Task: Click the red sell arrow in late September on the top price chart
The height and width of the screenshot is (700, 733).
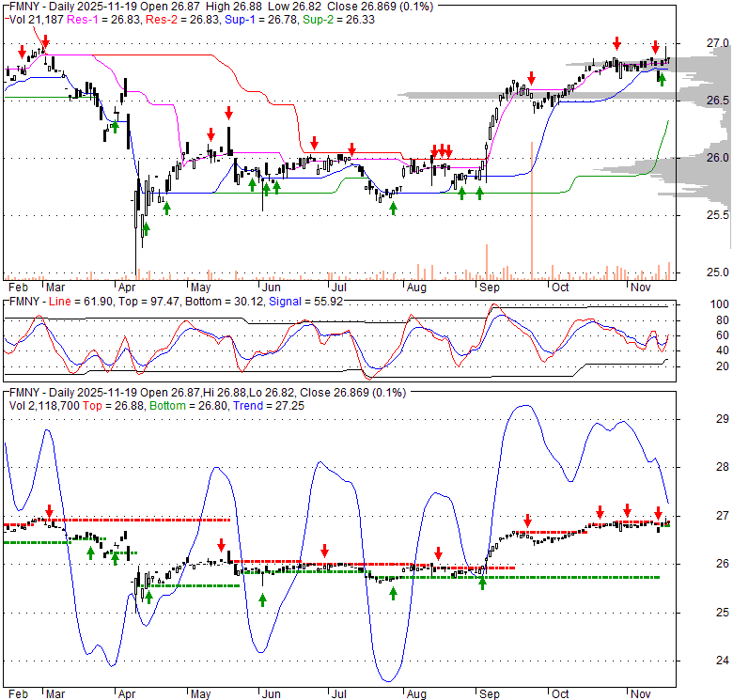Action: [531, 78]
